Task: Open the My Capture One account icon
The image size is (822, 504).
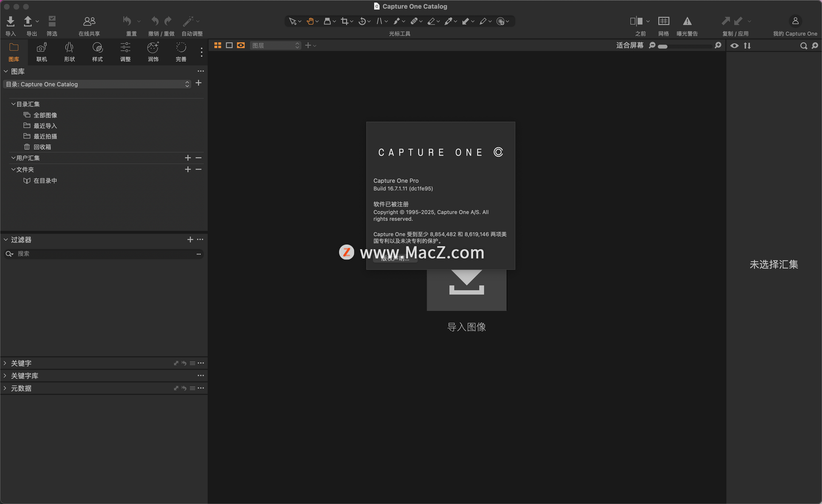Action: pyautogui.click(x=795, y=21)
